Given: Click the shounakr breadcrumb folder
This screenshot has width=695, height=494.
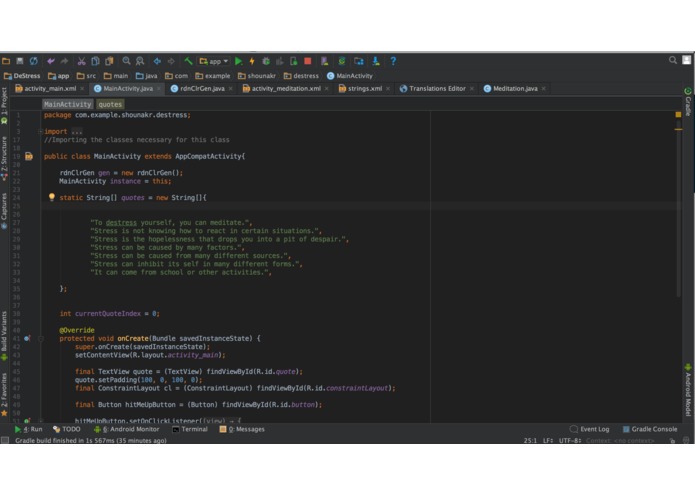Looking at the screenshot, I should [257, 76].
